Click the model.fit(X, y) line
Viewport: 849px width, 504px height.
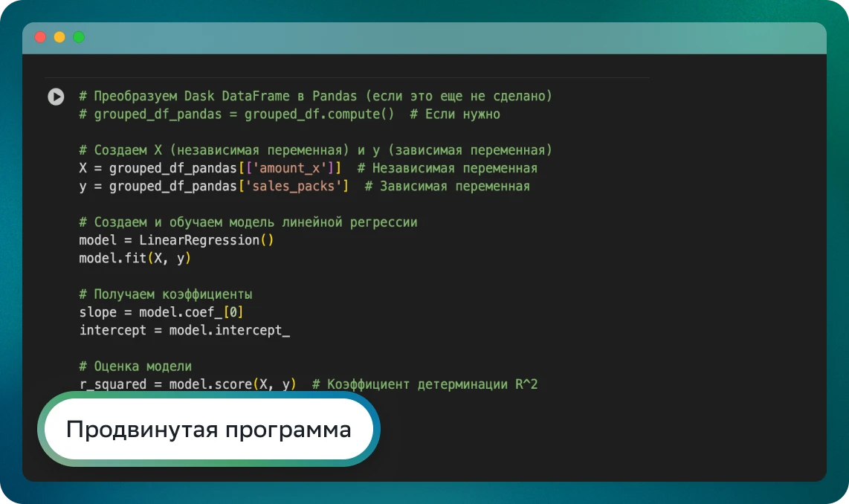click(135, 258)
